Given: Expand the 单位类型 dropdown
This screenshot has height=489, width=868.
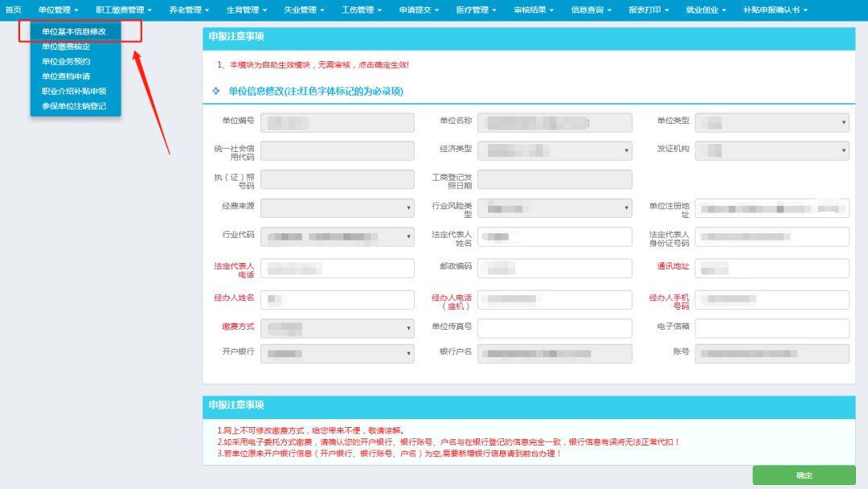Looking at the screenshot, I should point(772,122).
